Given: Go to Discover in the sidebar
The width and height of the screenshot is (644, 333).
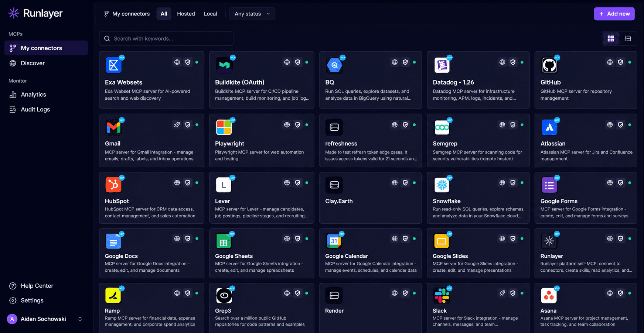Looking at the screenshot, I should click(x=46, y=63).
